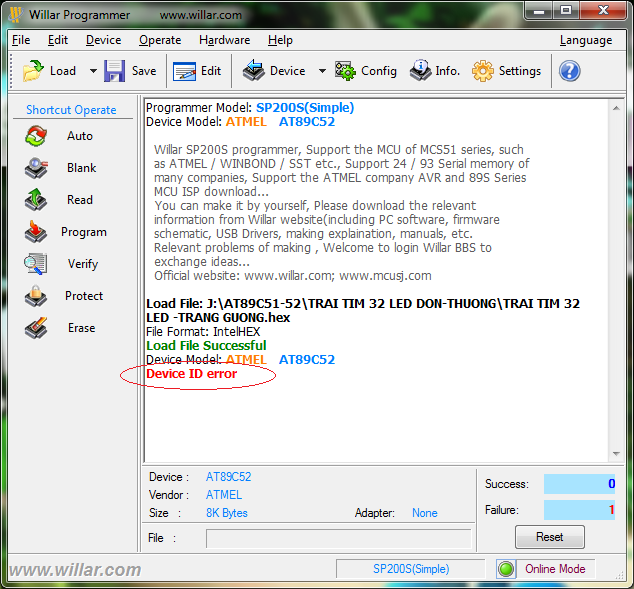The height and width of the screenshot is (589, 634).
Task: Expand the Device dropdown arrow
Action: tap(322, 71)
